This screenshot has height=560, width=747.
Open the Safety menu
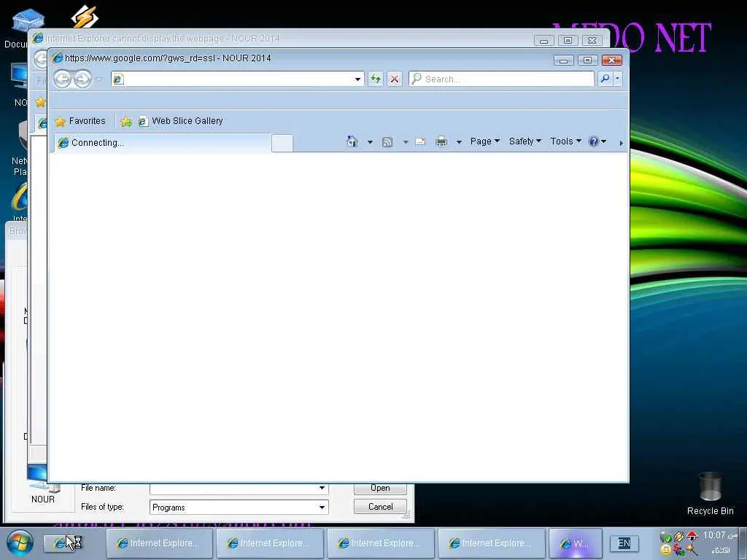pos(525,141)
